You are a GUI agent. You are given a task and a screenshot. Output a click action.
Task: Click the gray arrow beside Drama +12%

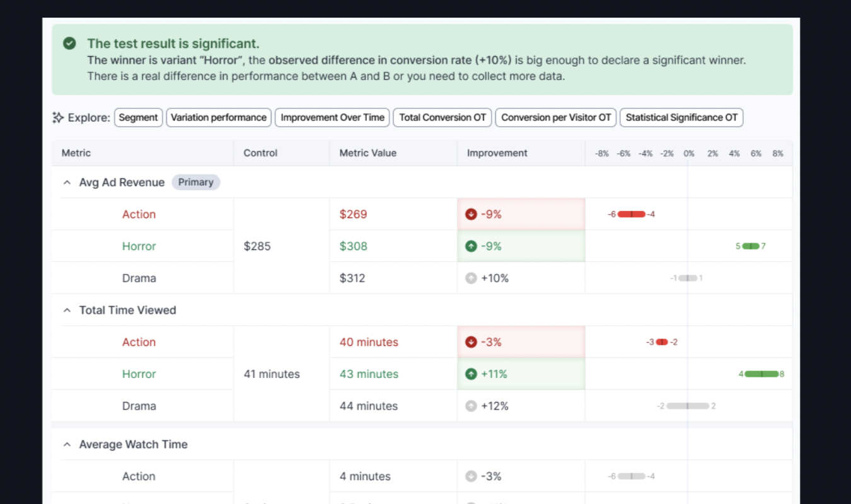[471, 406]
